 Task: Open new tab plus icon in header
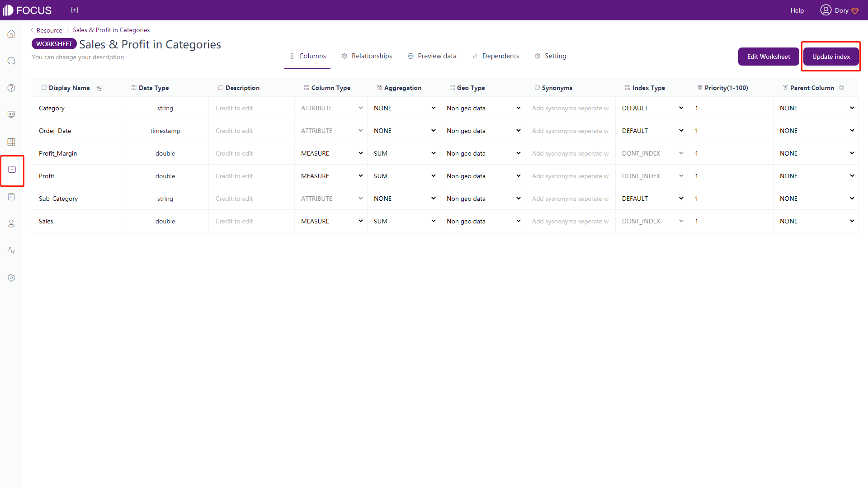(75, 10)
